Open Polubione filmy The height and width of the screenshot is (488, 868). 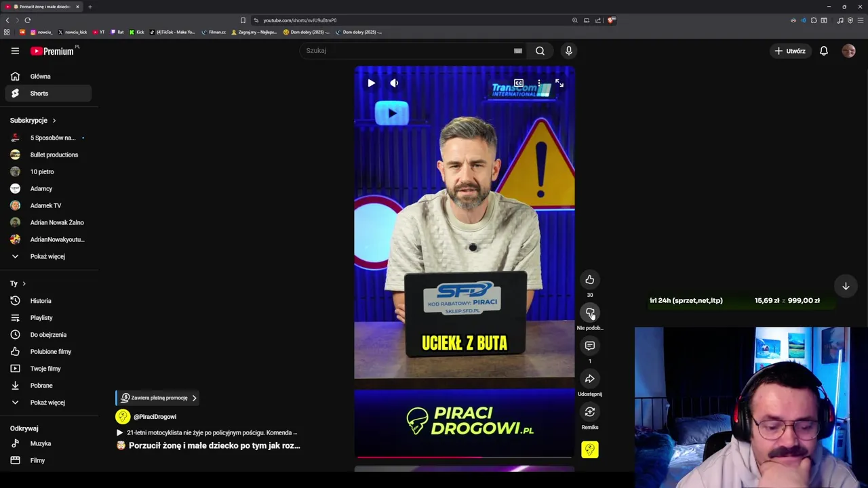click(x=48, y=352)
